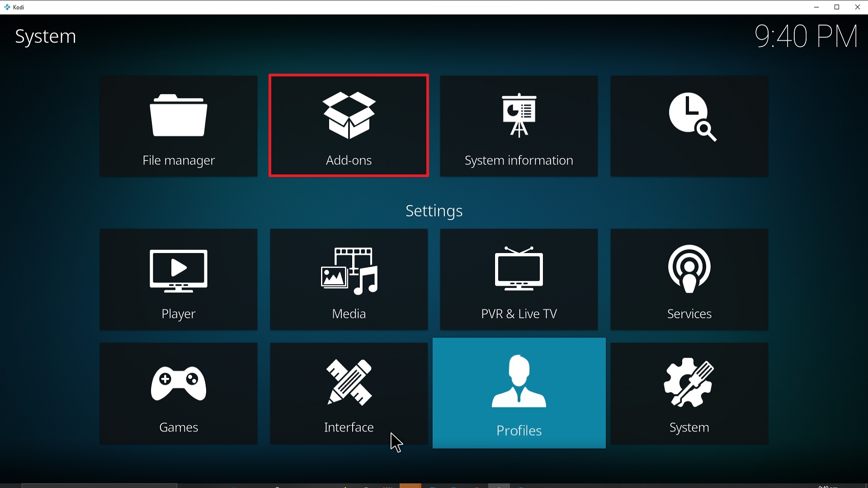The height and width of the screenshot is (488, 868).
Task: Open Interface settings tile
Action: coord(349,393)
